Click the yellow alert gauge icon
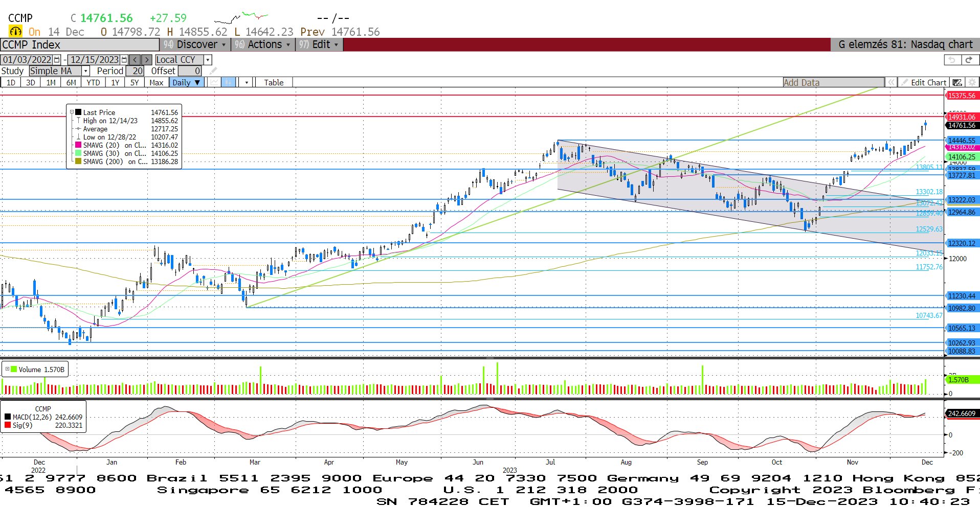The image size is (980, 530). coord(15,32)
